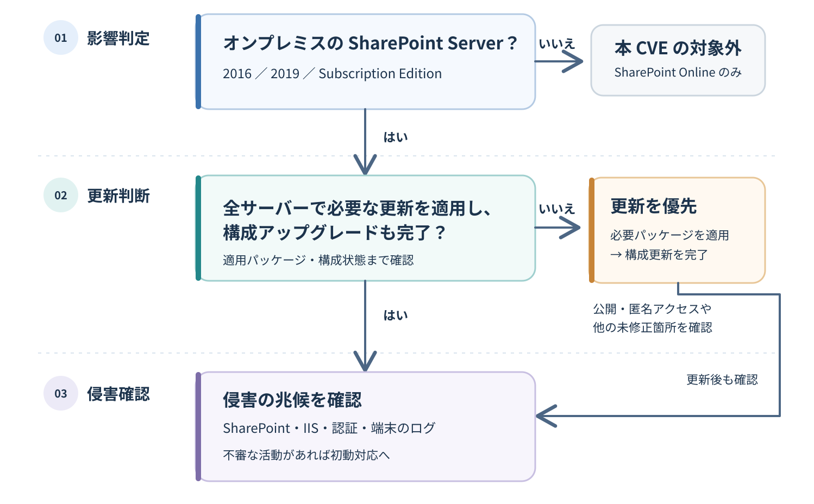Click the return arrowhead pointing into 侵害の兆候を確認
The height and width of the screenshot is (504, 814).
point(547,416)
